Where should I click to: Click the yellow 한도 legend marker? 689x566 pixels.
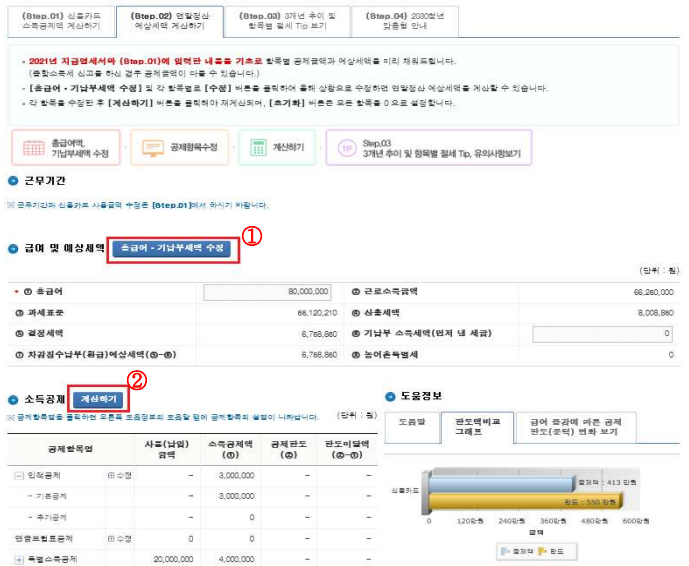click(x=543, y=551)
